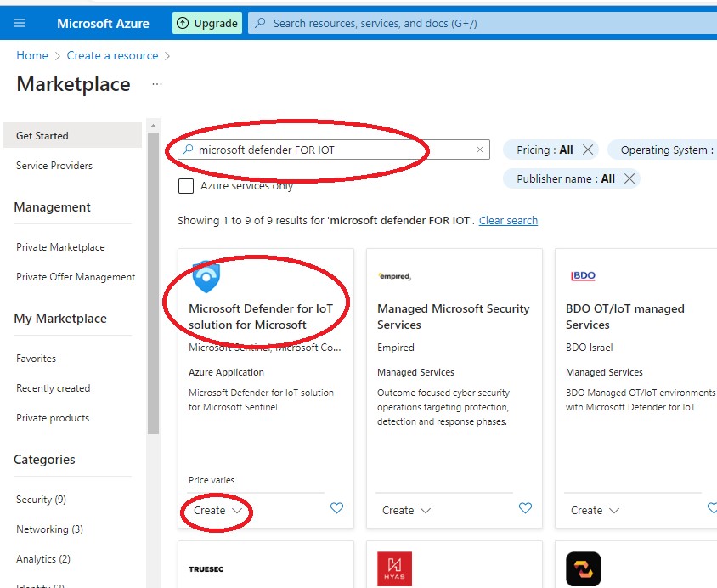Screen dimensions: 717x588
Task: Click the Empired logo
Action: pos(395,276)
